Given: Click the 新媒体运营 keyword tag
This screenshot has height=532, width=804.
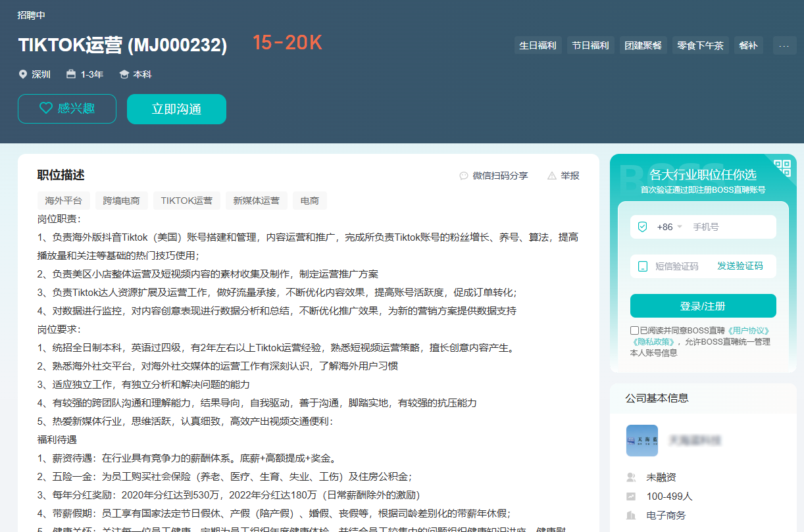Looking at the screenshot, I should 257,201.
